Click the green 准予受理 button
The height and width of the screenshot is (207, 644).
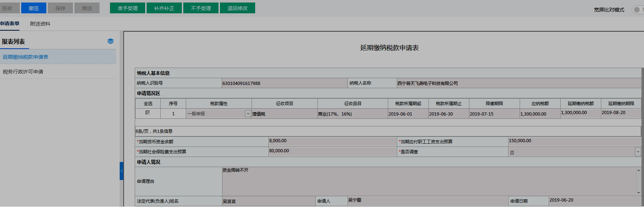[x=128, y=8]
